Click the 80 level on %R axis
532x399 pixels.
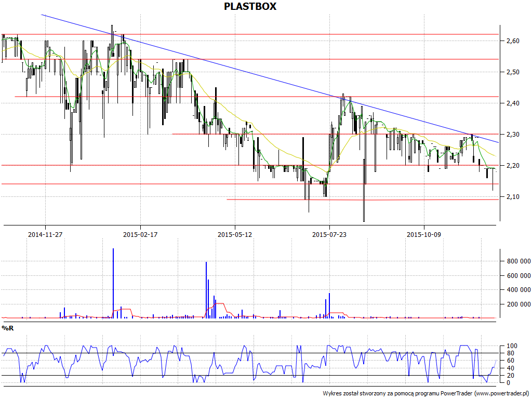512,353
